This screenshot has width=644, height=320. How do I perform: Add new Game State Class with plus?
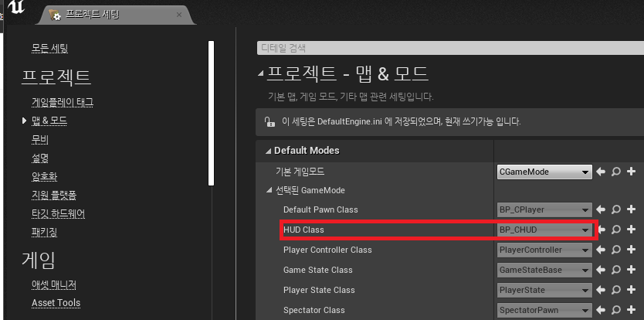point(632,270)
